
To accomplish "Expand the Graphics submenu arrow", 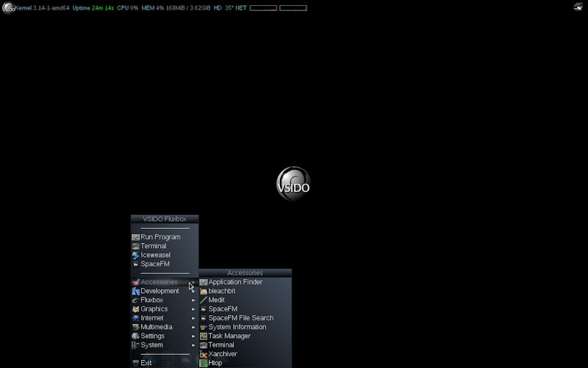I will point(193,309).
